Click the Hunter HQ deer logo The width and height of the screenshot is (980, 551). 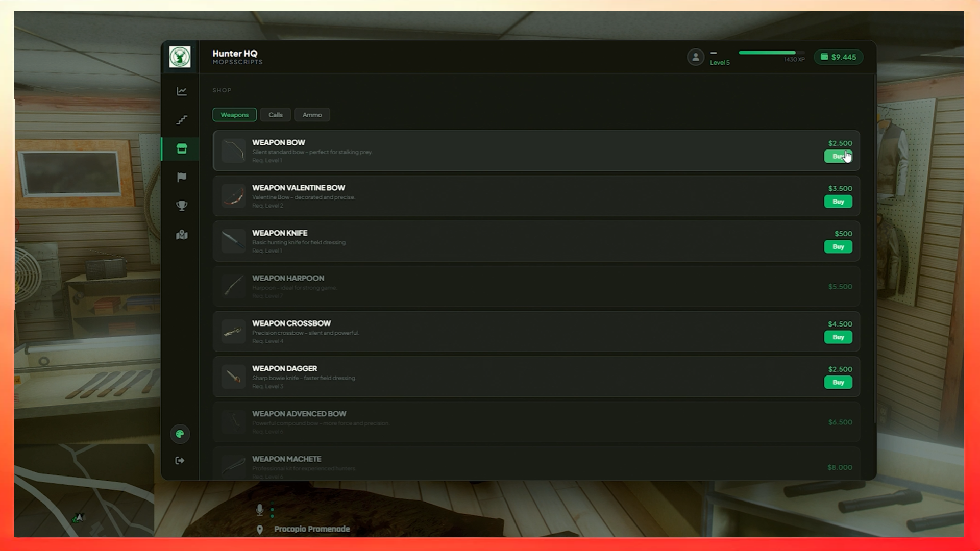(180, 57)
